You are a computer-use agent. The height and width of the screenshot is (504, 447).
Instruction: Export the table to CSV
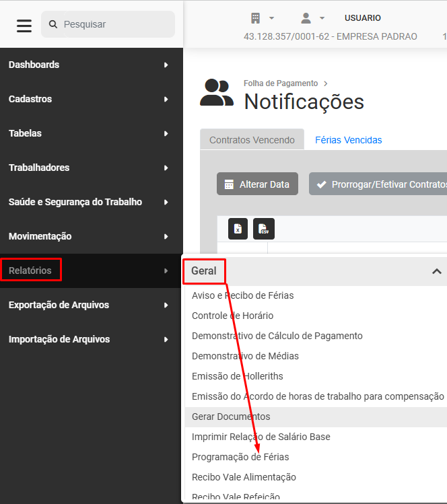point(264,229)
